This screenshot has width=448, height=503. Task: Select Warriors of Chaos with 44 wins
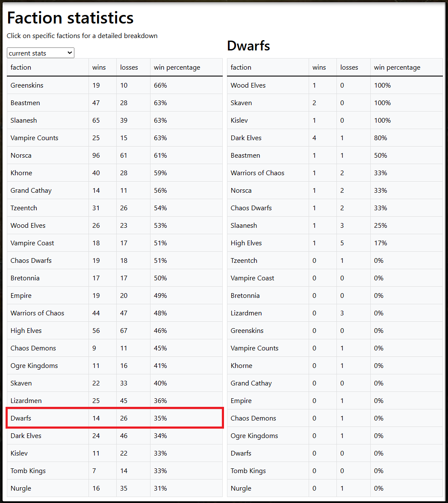pos(115,313)
